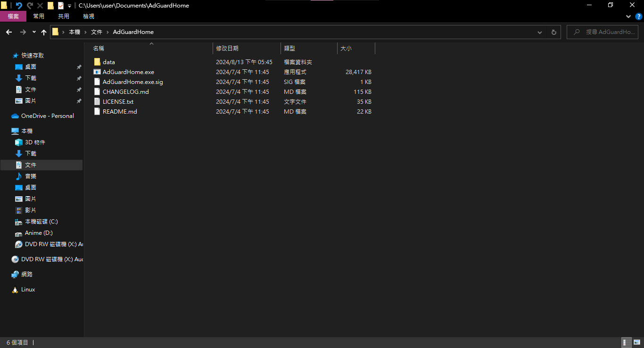Switch to the 檢視 (View) ribbon tab
This screenshot has width=644, height=348.
[x=89, y=17]
